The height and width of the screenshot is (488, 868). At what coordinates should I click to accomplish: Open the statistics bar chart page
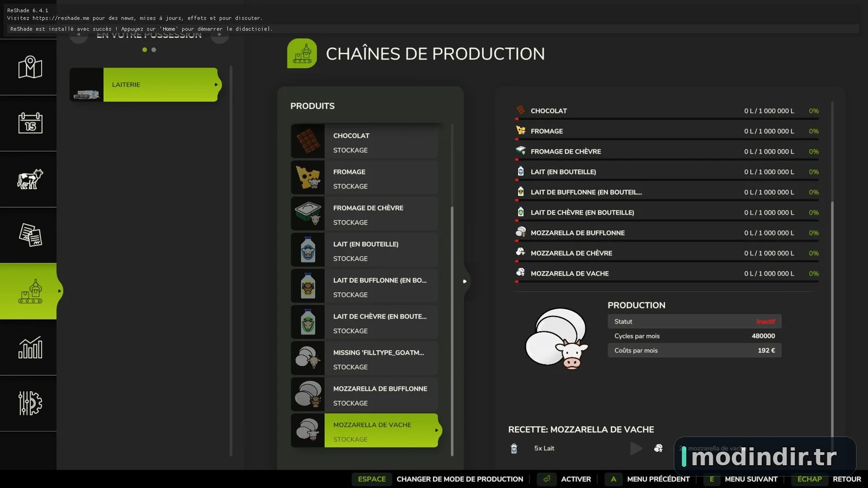coord(30,347)
